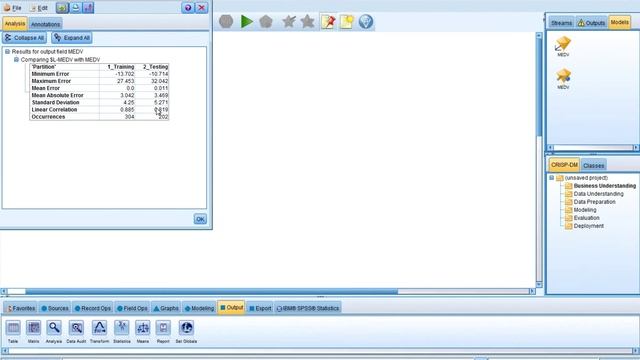
Task: Select the Data Audit node
Action: [x=76, y=331]
